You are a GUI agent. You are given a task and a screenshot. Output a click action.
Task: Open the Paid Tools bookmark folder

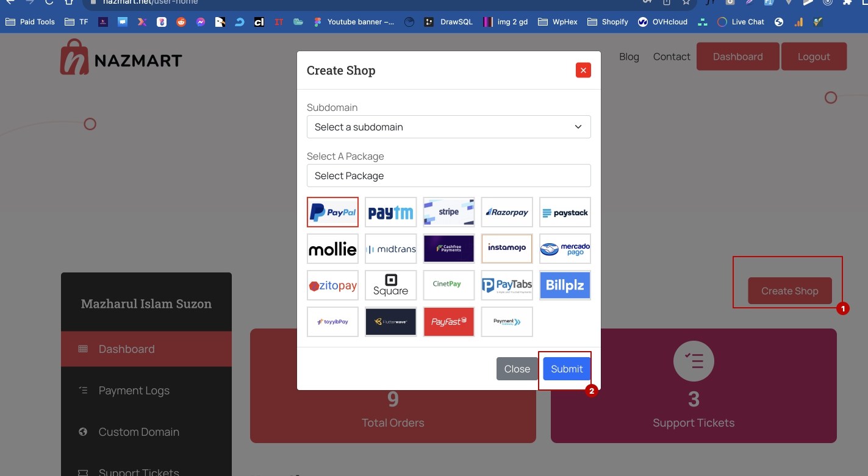click(x=30, y=21)
